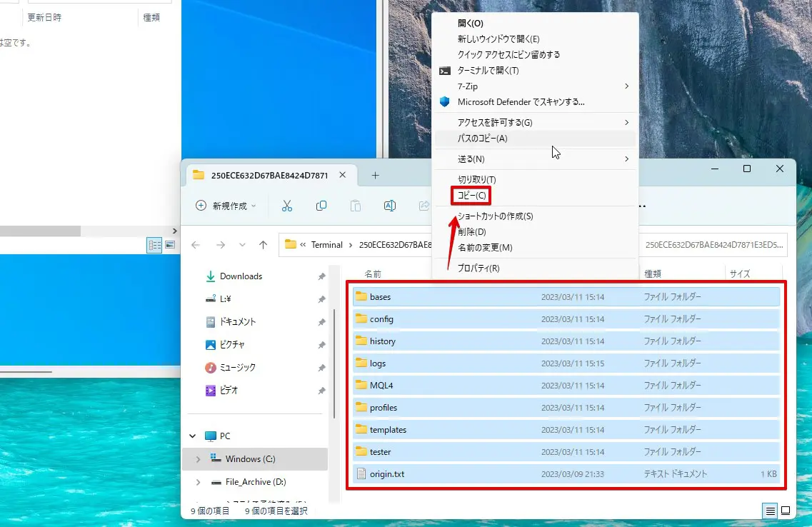Expand the Windows (C:) tree node
The height and width of the screenshot is (527, 812).
pos(198,459)
